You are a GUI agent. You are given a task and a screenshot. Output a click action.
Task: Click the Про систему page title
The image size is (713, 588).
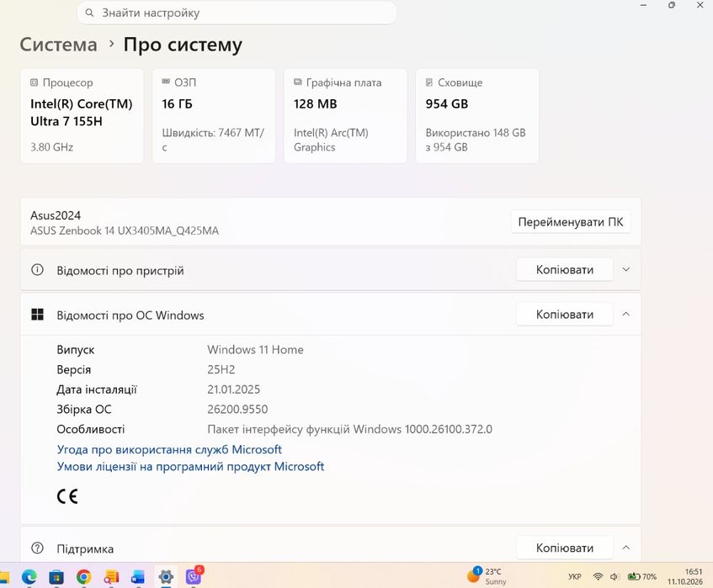click(x=183, y=45)
